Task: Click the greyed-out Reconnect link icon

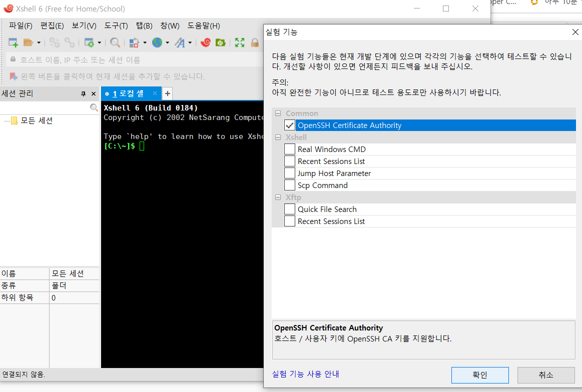Action: [x=70, y=42]
